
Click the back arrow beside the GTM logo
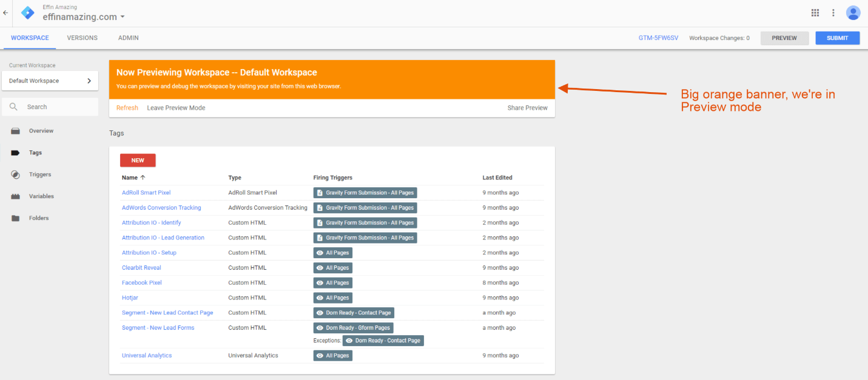pos(5,13)
